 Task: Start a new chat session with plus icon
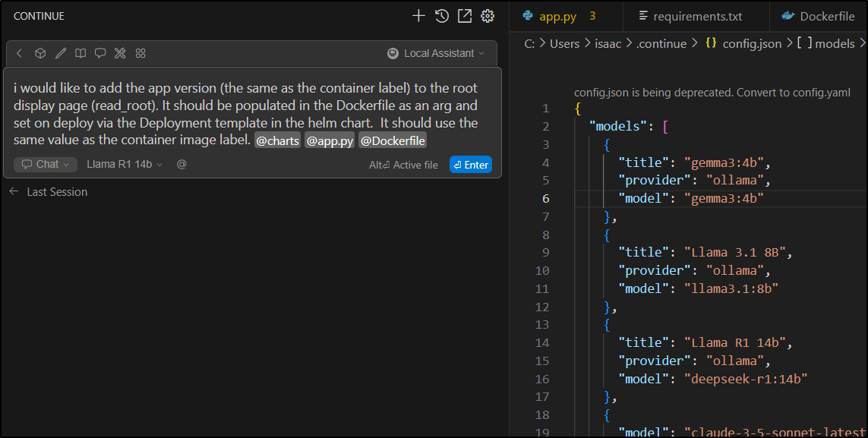(418, 16)
